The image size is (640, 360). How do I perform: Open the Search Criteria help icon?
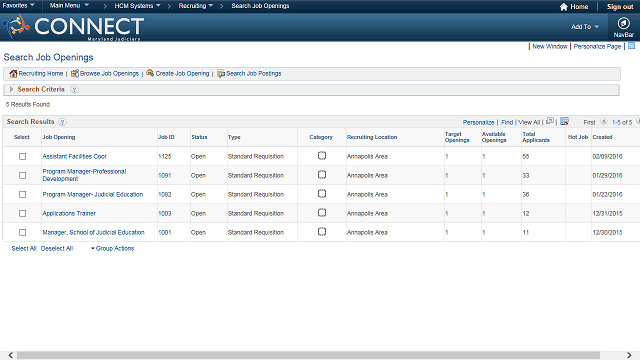pos(74,89)
